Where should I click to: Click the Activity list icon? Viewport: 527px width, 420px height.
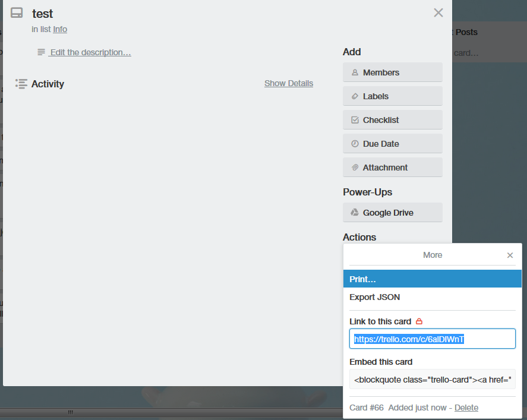(x=21, y=84)
